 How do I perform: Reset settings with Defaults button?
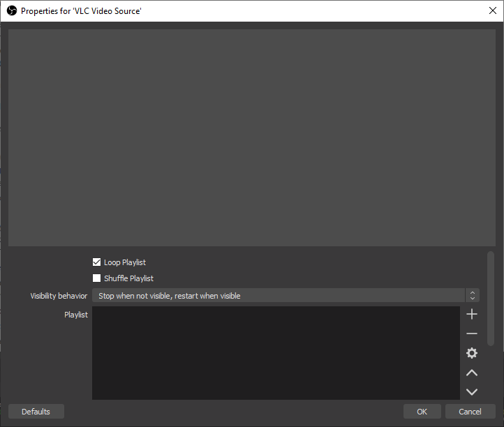coord(36,412)
